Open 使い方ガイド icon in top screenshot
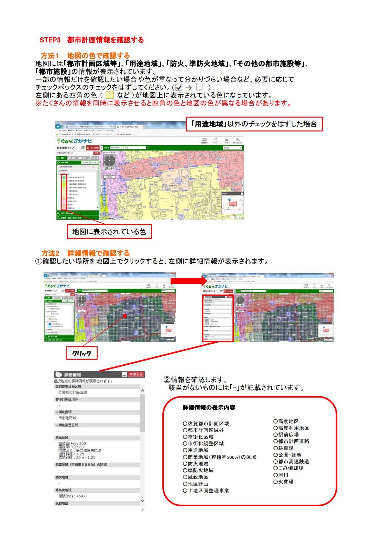The height and width of the screenshot is (554, 392). point(238,141)
